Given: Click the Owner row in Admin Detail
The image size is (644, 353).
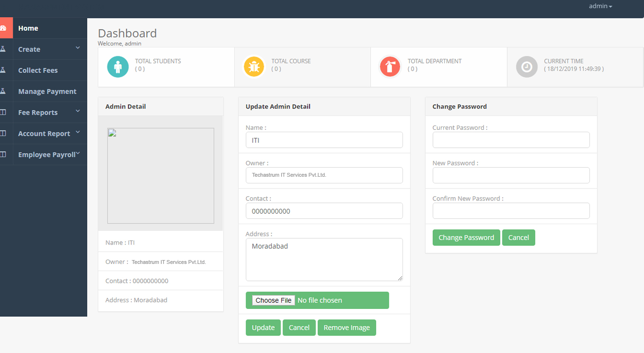Looking at the screenshot, I should coord(161,262).
